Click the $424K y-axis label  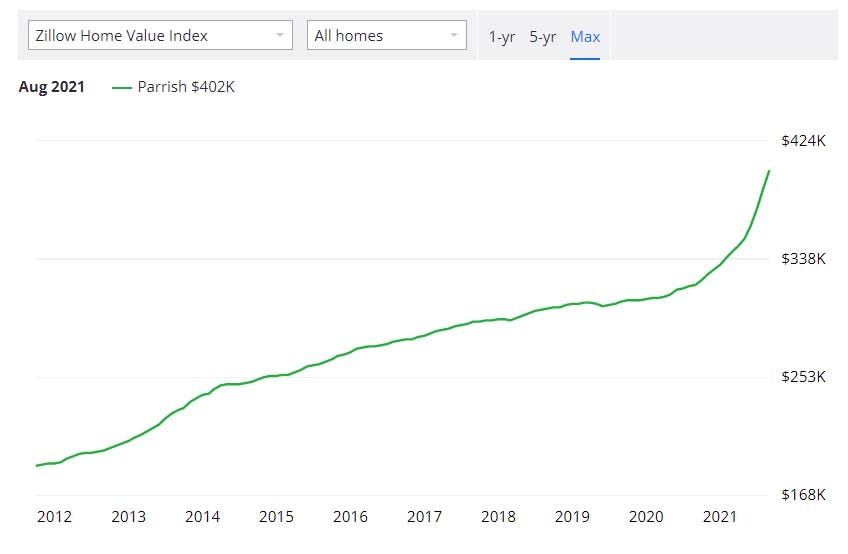803,141
